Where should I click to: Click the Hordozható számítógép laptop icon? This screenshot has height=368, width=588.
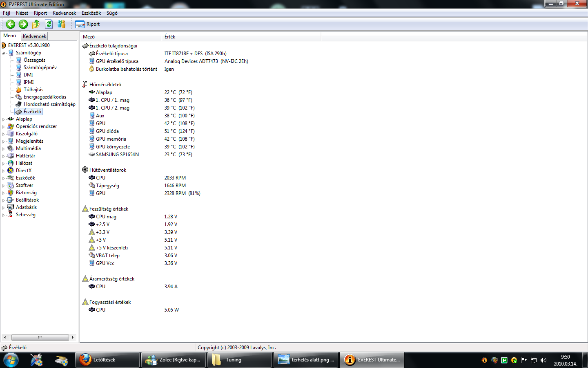click(x=19, y=104)
